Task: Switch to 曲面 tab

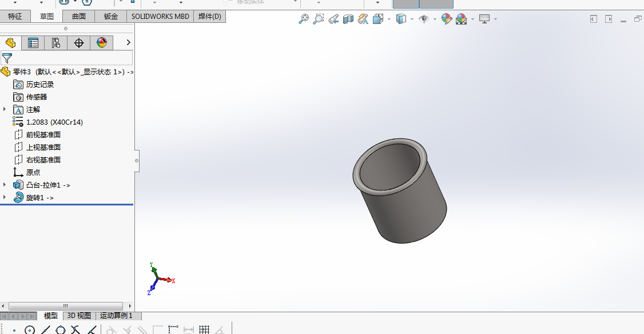Action: pos(79,17)
